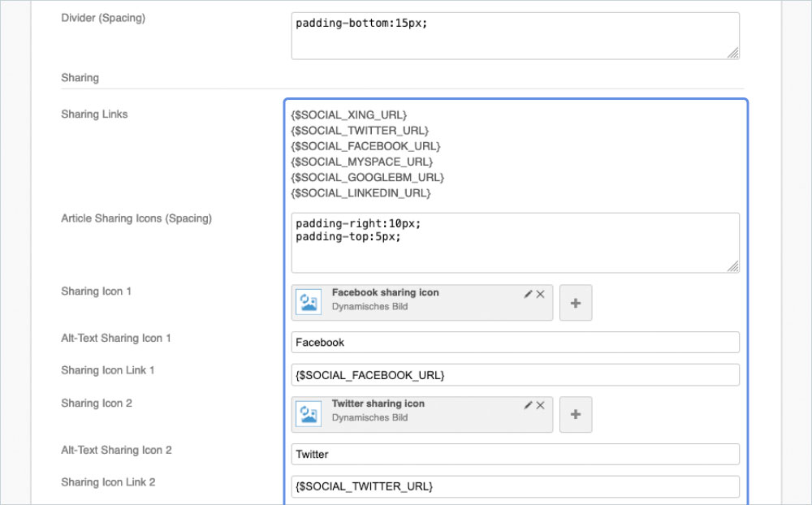
Task: Click the Sharing Icon Link 1 label
Action: [108, 370]
